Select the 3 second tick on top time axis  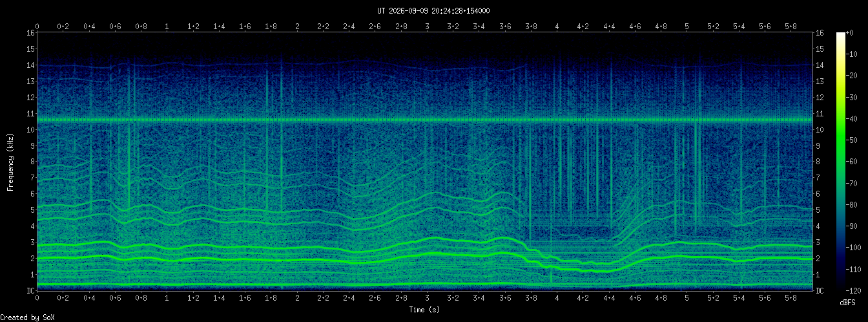(x=427, y=27)
